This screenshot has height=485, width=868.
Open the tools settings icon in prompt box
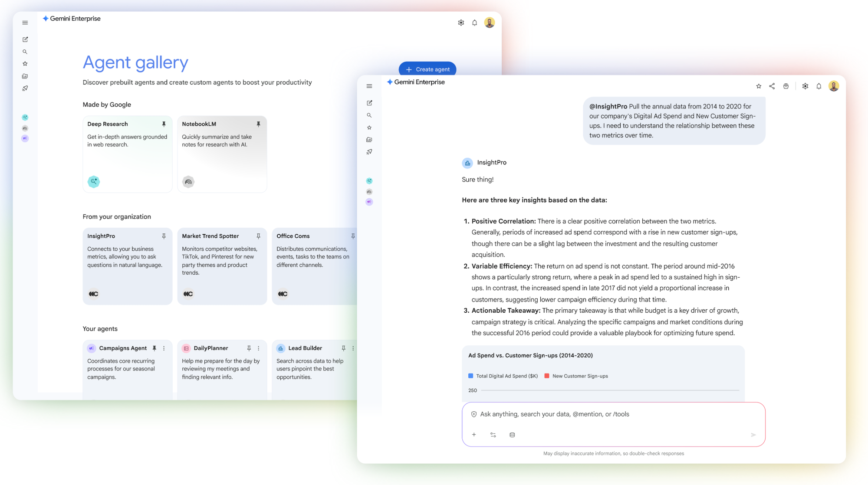493,435
